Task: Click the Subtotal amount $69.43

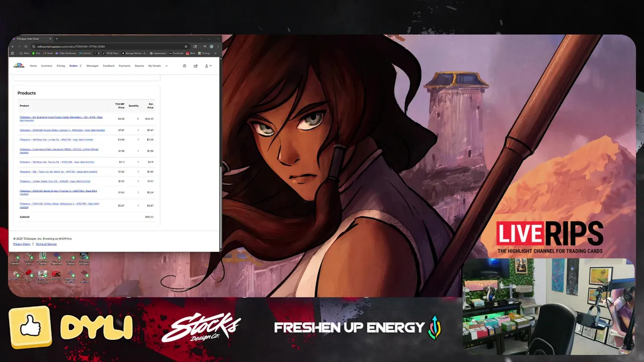Action: [x=149, y=217]
